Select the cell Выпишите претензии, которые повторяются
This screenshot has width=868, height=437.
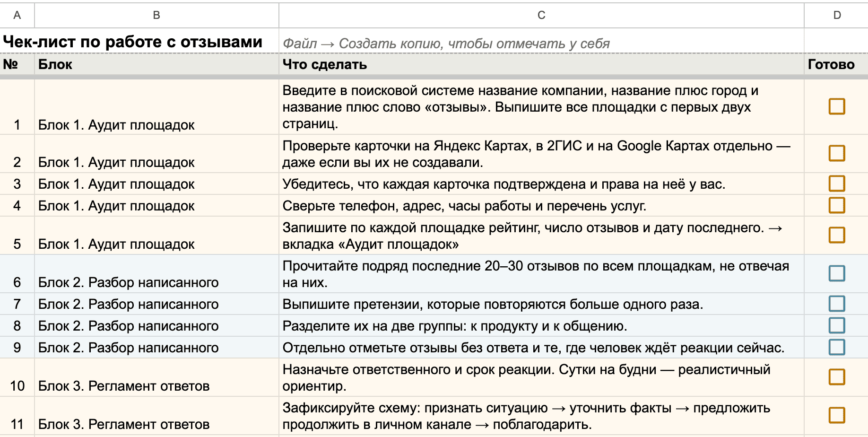click(541, 304)
